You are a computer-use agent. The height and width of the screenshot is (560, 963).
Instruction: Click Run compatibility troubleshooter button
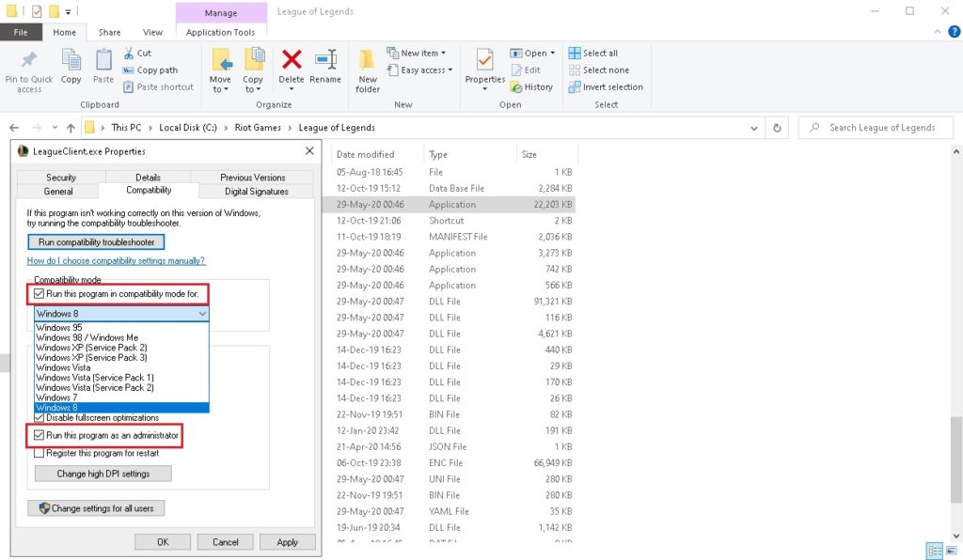point(96,242)
